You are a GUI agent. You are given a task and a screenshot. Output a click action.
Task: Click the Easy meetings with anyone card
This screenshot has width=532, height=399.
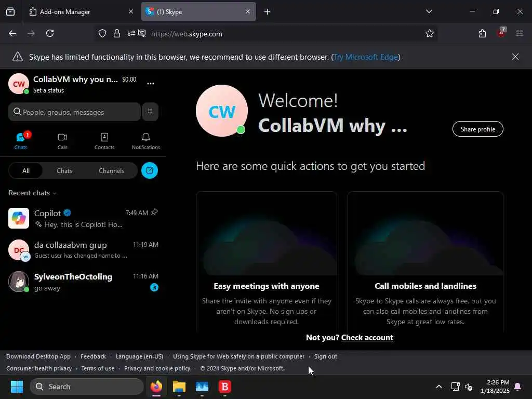point(267,262)
